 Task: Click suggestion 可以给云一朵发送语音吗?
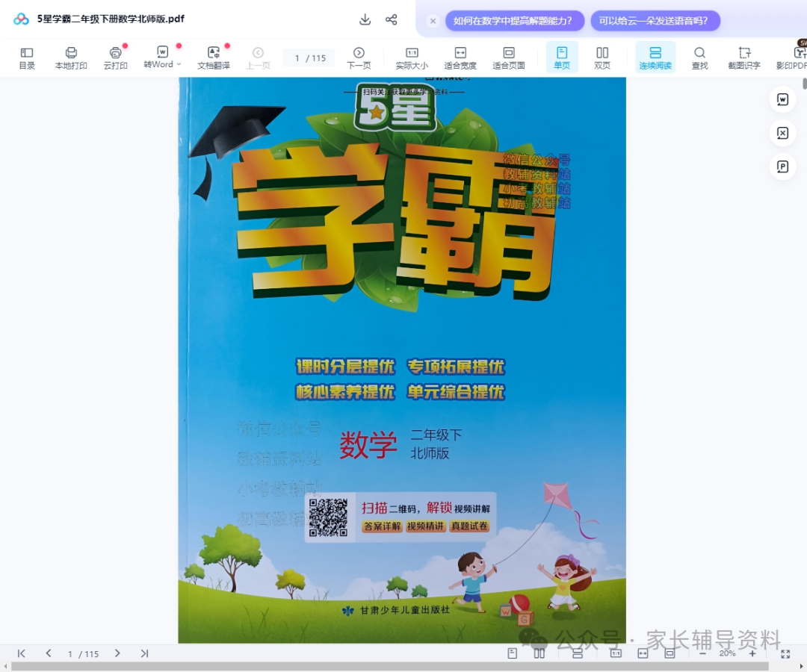click(x=655, y=21)
